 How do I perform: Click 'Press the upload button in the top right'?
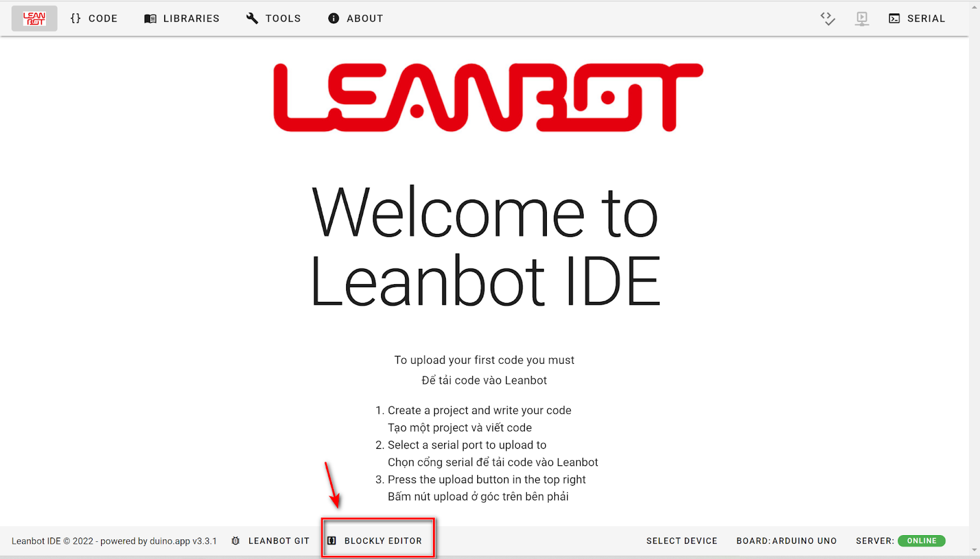tap(487, 479)
